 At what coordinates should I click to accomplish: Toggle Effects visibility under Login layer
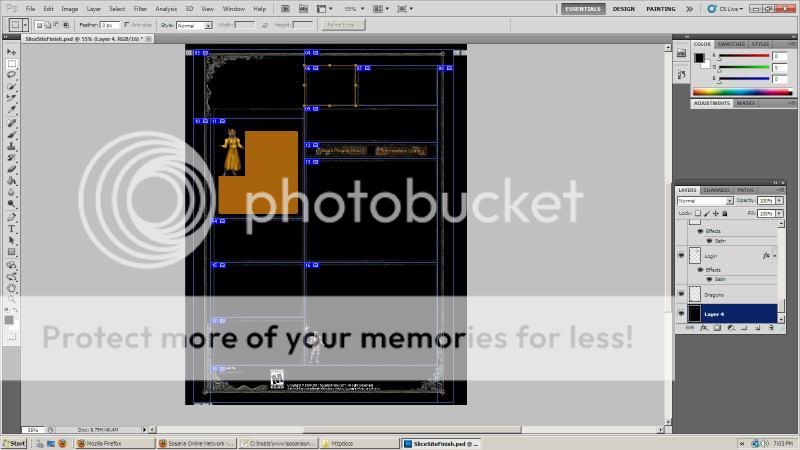(x=701, y=269)
